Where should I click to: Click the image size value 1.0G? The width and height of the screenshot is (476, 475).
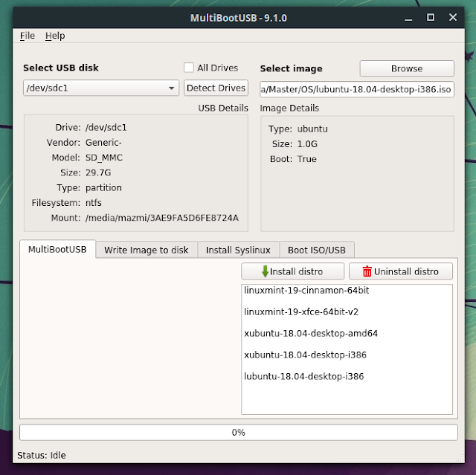[307, 143]
